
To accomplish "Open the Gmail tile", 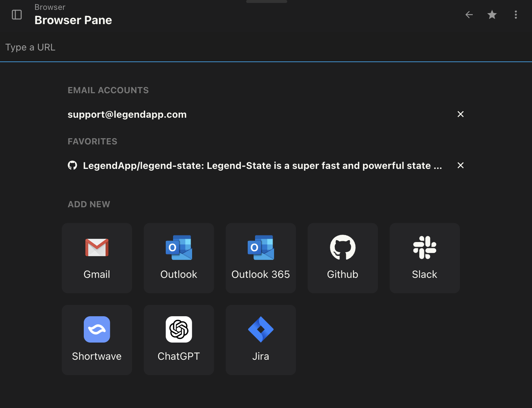I will click(x=97, y=258).
